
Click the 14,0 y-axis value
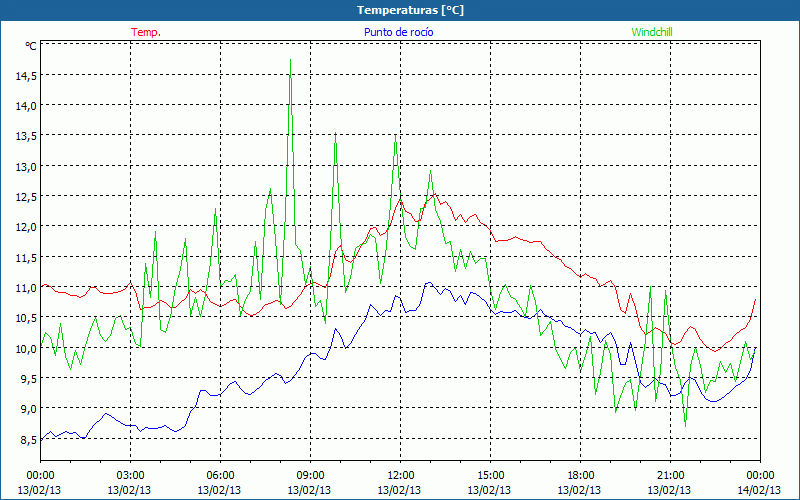[x=26, y=106]
